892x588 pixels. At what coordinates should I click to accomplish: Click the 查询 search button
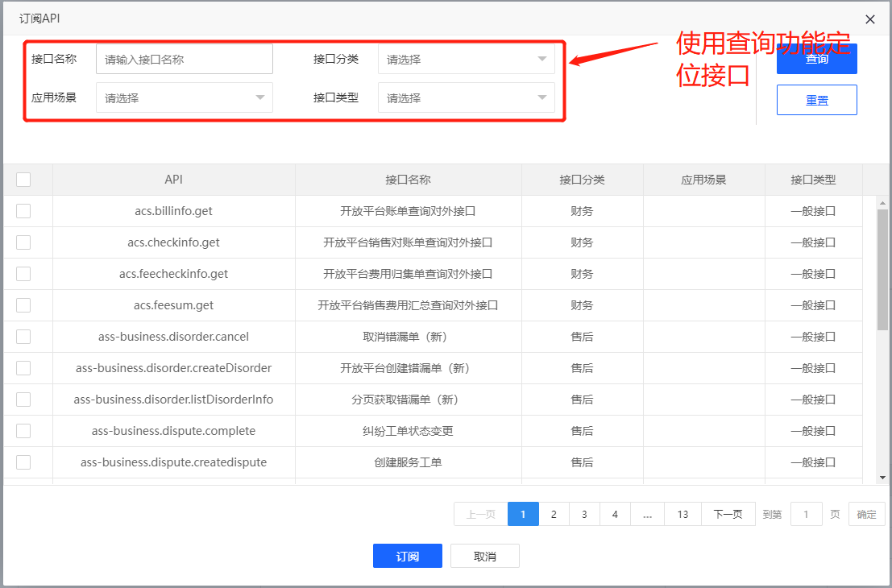(x=816, y=58)
